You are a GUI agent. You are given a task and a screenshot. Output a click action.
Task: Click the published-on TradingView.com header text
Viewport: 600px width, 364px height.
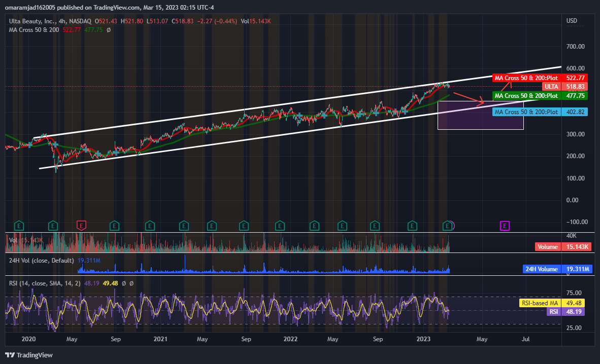coord(109,7)
